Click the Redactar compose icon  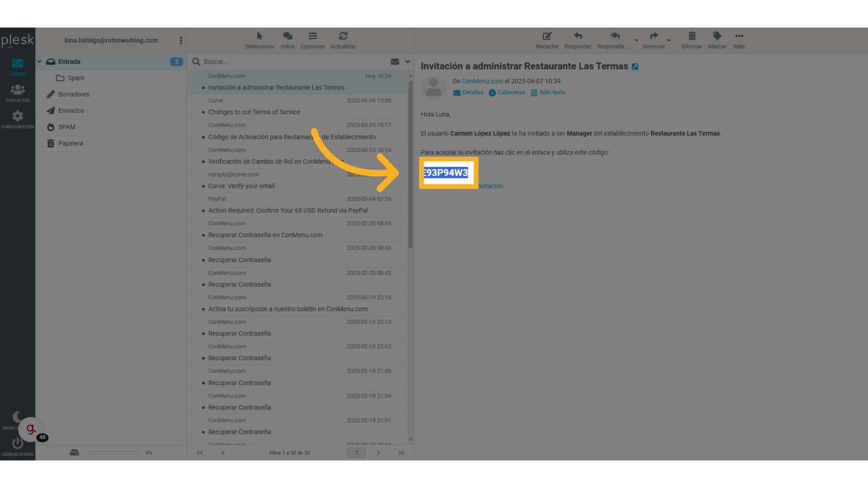pos(547,36)
